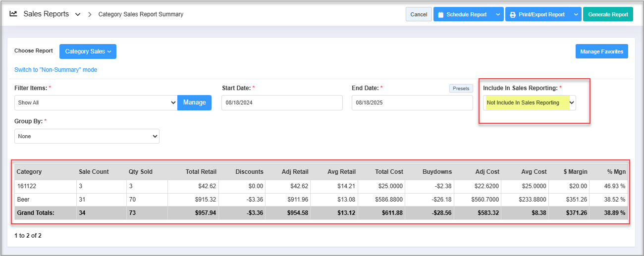This screenshot has width=644, height=256.
Task: Expand the Group By None dropdown
Action: coord(87,136)
